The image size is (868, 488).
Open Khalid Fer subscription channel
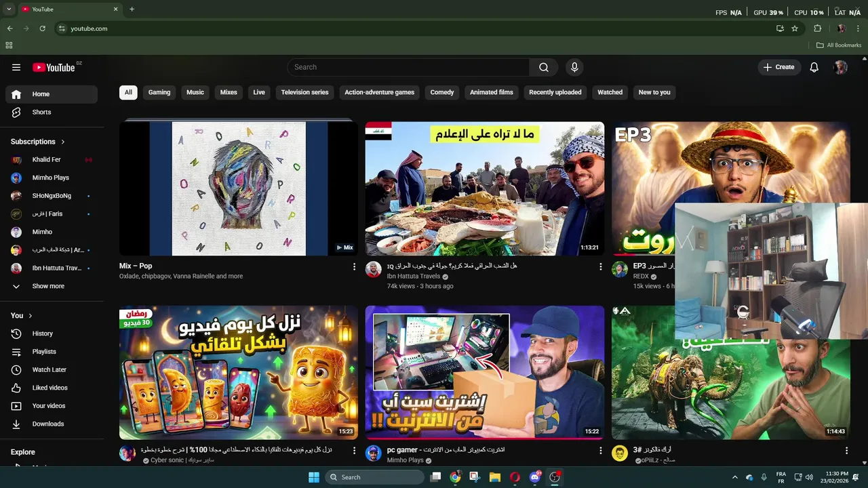click(x=52, y=159)
